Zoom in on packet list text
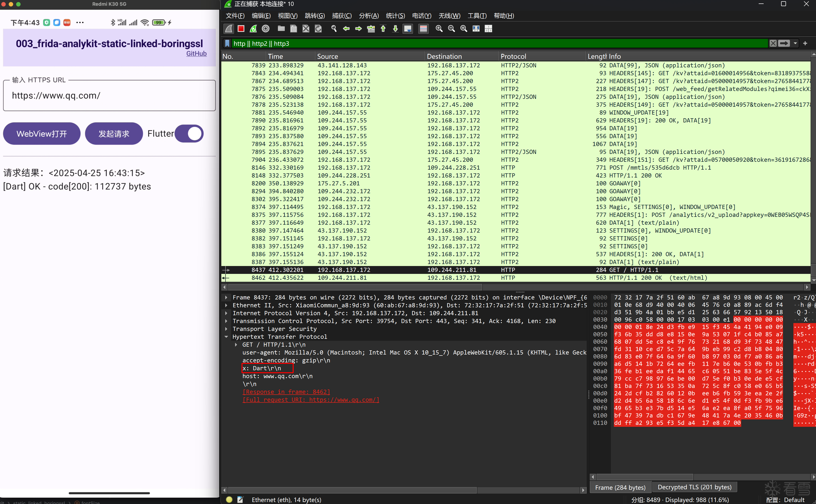The width and height of the screenshot is (816, 504). 439,29
